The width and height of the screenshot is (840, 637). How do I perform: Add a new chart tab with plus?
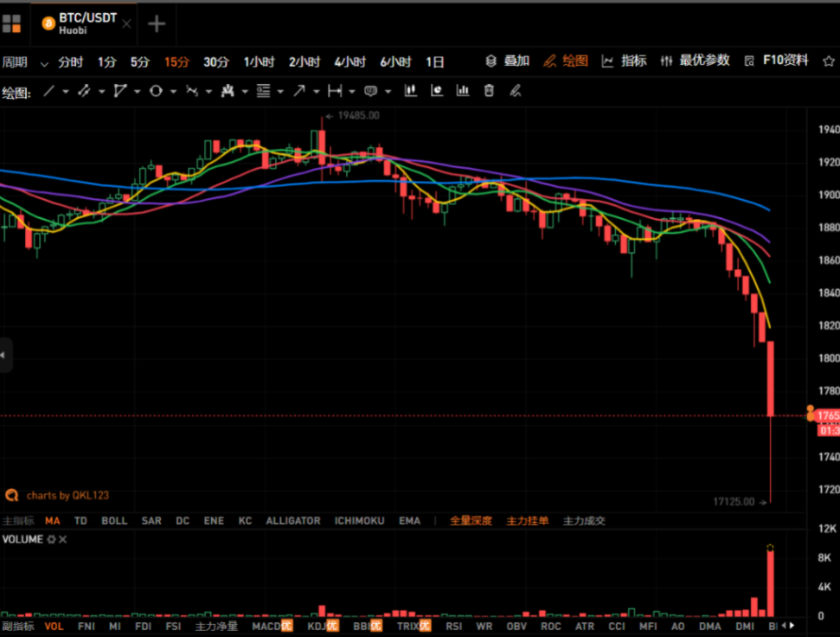[x=157, y=23]
